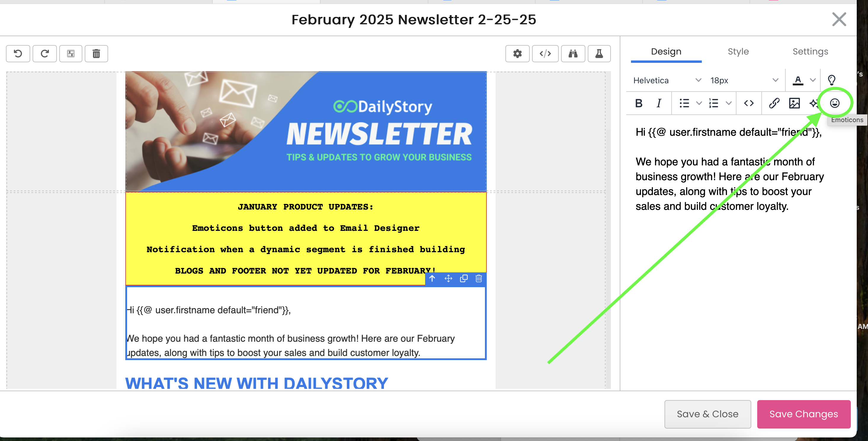
Task: Click the 'We hope you had' paragraph in editor
Action: (x=730, y=184)
